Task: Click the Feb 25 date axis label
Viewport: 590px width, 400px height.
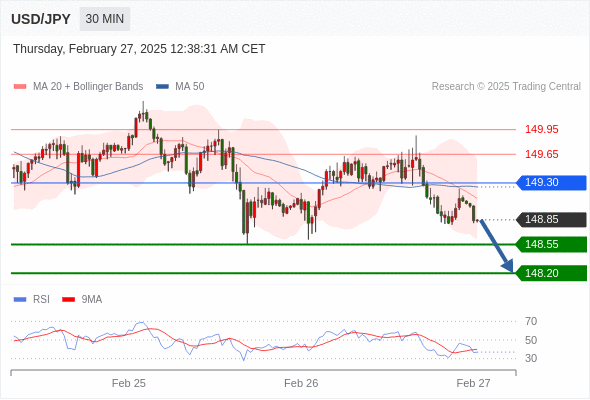Action: (x=129, y=383)
